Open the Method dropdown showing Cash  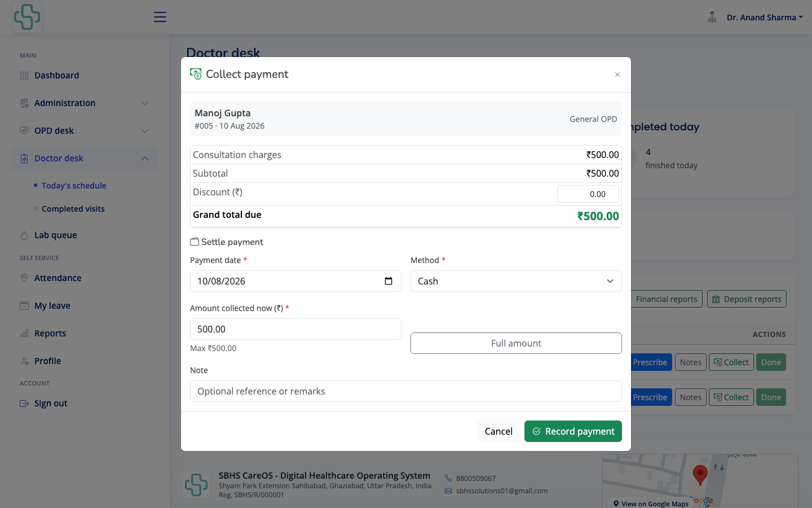point(516,281)
